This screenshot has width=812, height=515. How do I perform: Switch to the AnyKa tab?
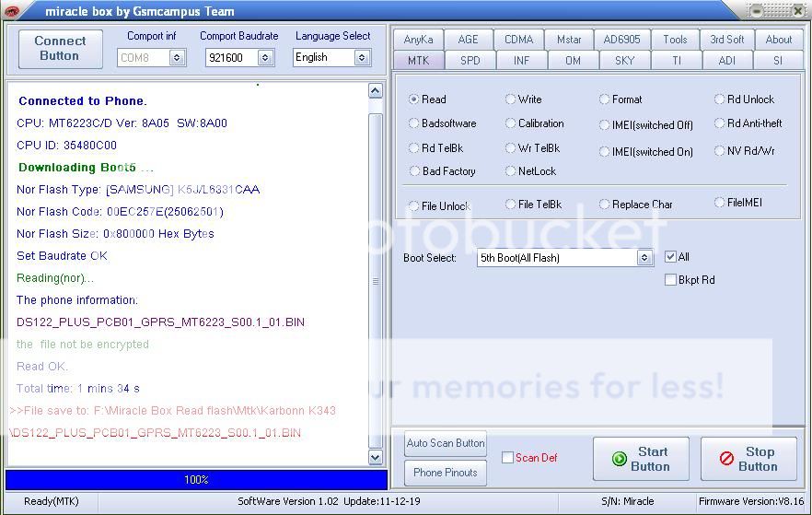418,40
